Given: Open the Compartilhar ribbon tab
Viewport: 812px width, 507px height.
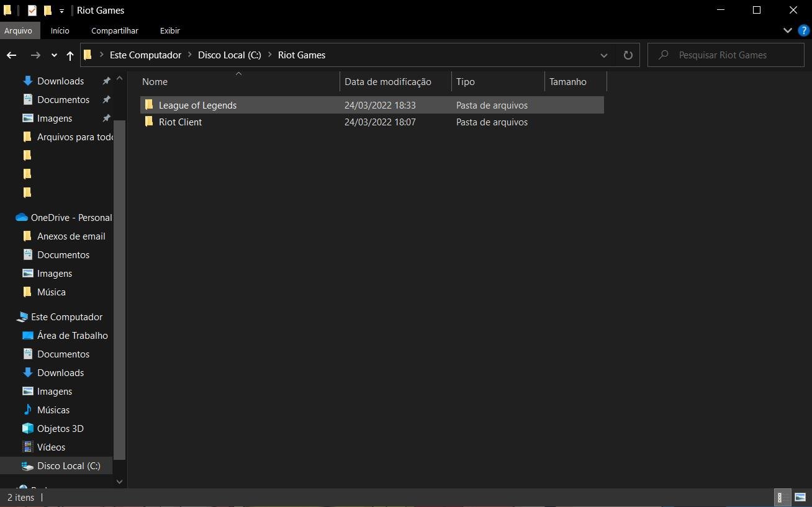Looking at the screenshot, I should pos(115,30).
